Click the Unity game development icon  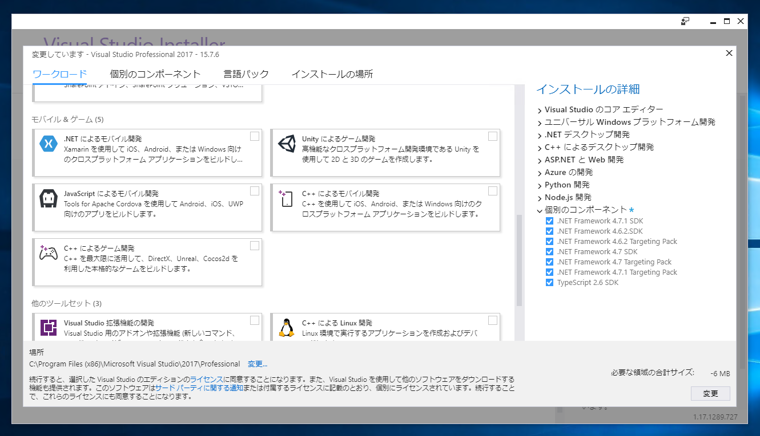(287, 144)
